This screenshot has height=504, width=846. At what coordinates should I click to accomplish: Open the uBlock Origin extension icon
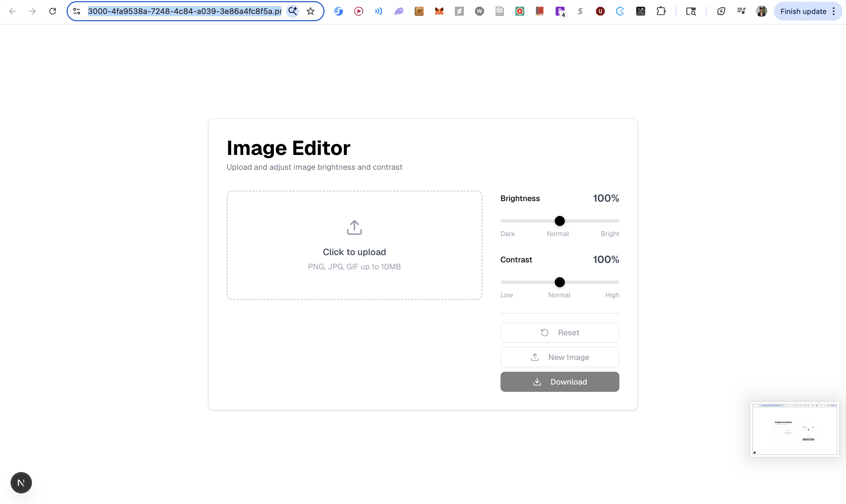point(600,11)
